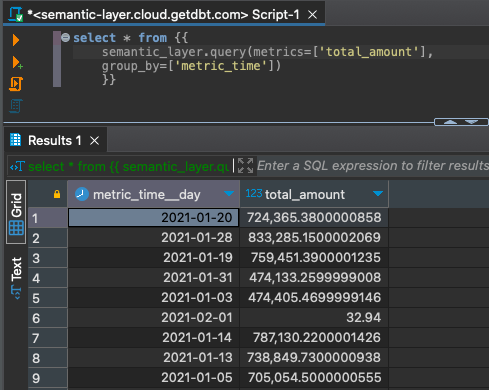The width and height of the screenshot is (489, 390).
Task: Close the Results 1 tab
Action: tap(95, 141)
